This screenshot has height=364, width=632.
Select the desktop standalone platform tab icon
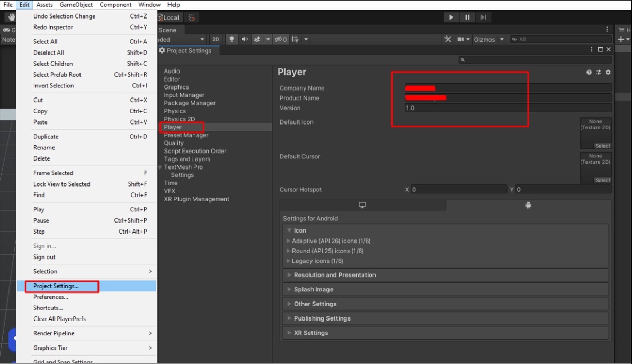pos(362,206)
